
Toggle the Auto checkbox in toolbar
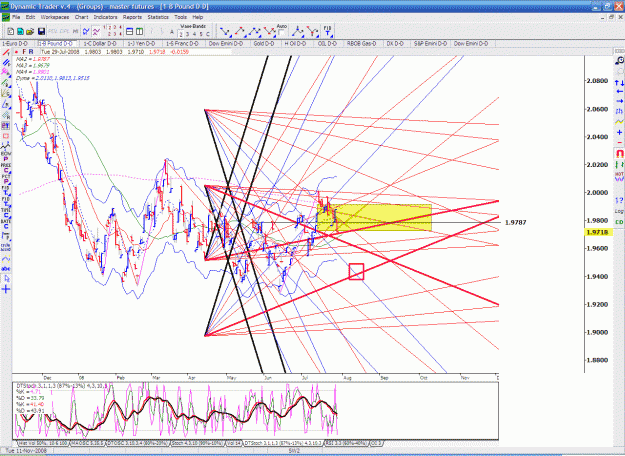coord(281,33)
